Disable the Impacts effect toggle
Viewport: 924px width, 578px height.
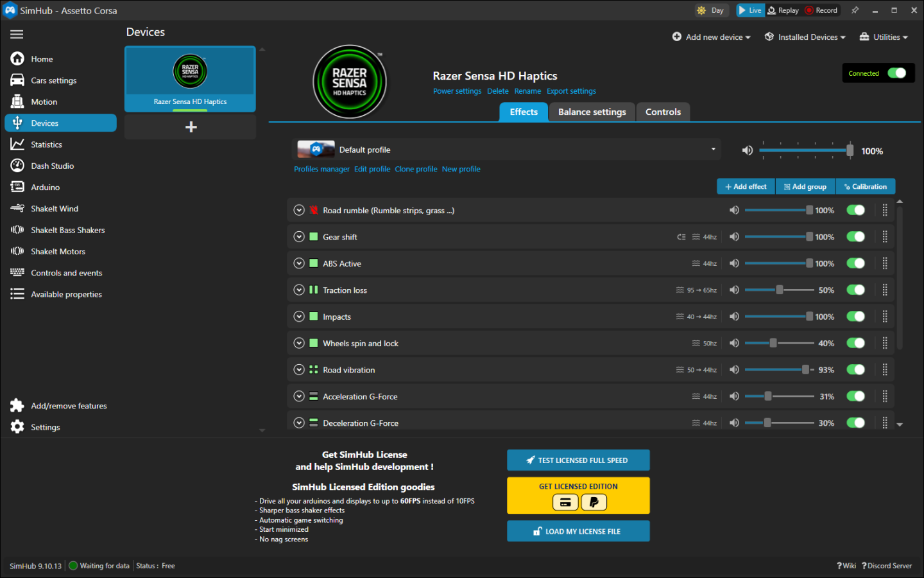[x=855, y=317]
